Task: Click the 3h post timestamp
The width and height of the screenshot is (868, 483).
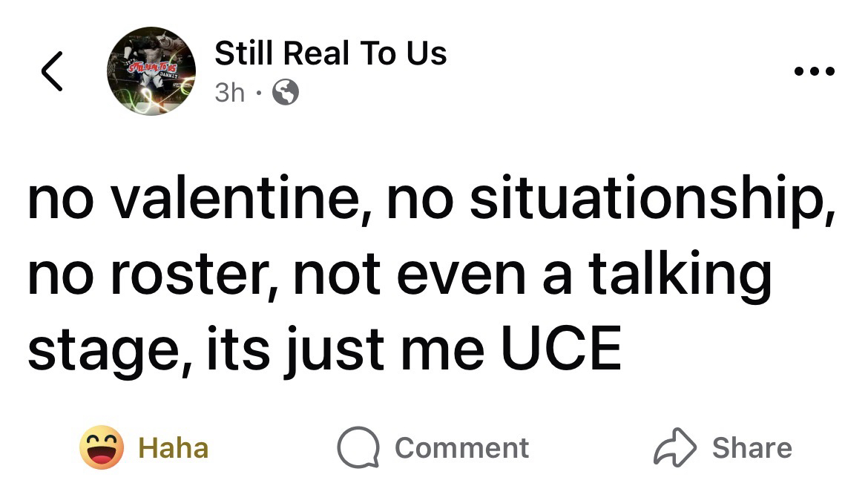Action: pos(229,93)
